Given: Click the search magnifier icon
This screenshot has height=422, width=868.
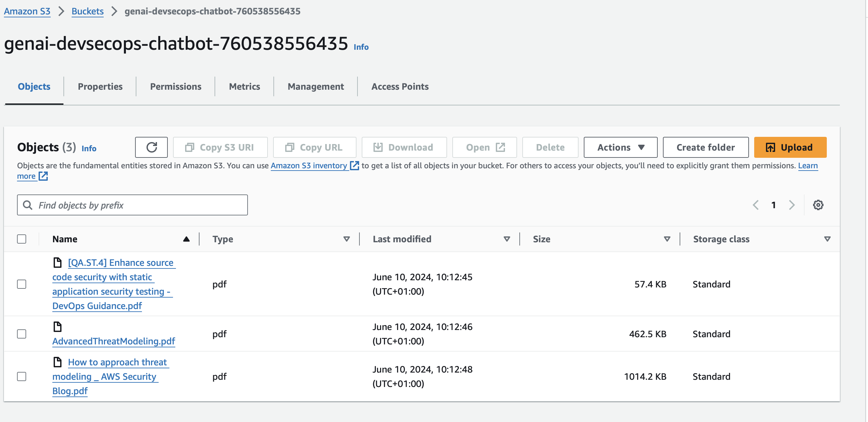Looking at the screenshot, I should tap(27, 205).
